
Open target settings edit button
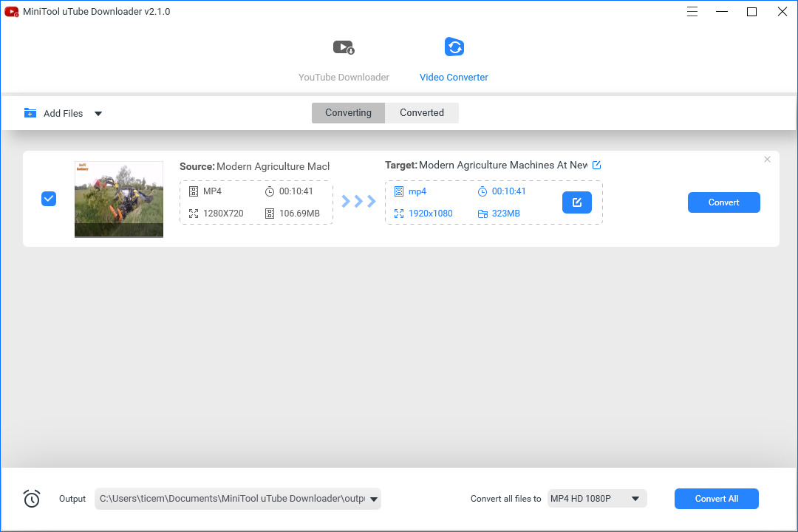point(576,202)
